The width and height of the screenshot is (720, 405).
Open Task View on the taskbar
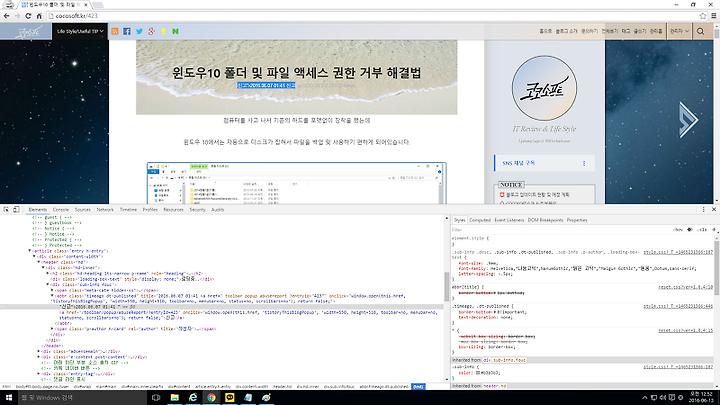point(156,398)
